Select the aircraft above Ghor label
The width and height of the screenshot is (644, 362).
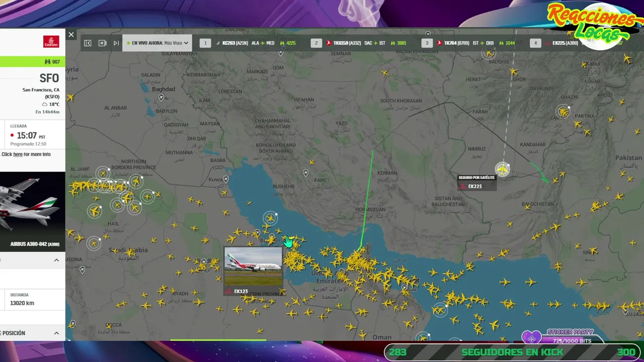[514, 72]
